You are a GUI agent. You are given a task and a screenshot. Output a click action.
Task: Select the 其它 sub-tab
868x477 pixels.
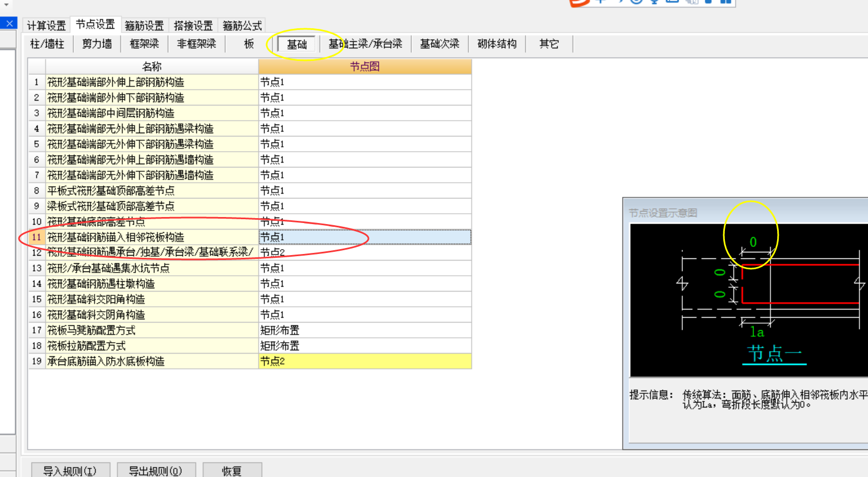[x=549, y=44]
